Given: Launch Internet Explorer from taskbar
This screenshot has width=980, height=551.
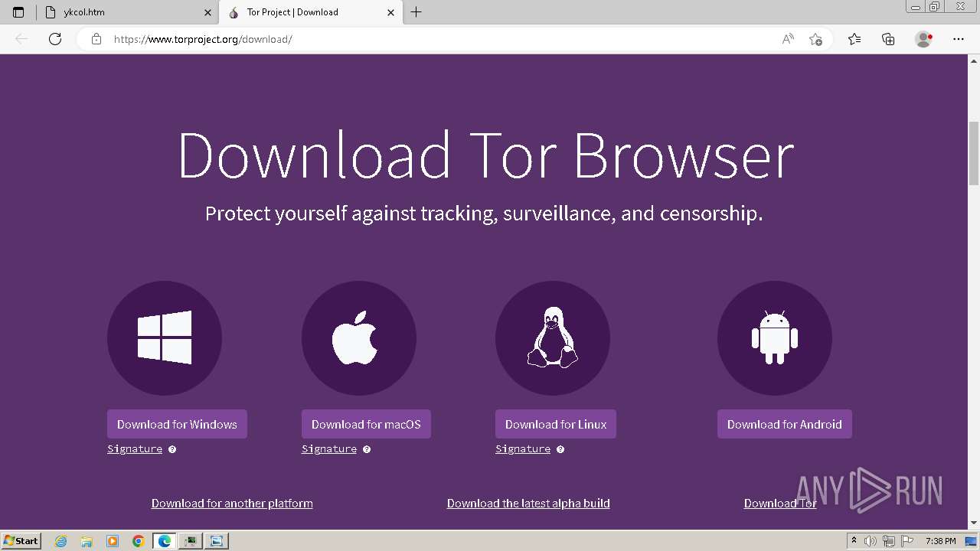Looking at the screenshot, I should (61, 541).
